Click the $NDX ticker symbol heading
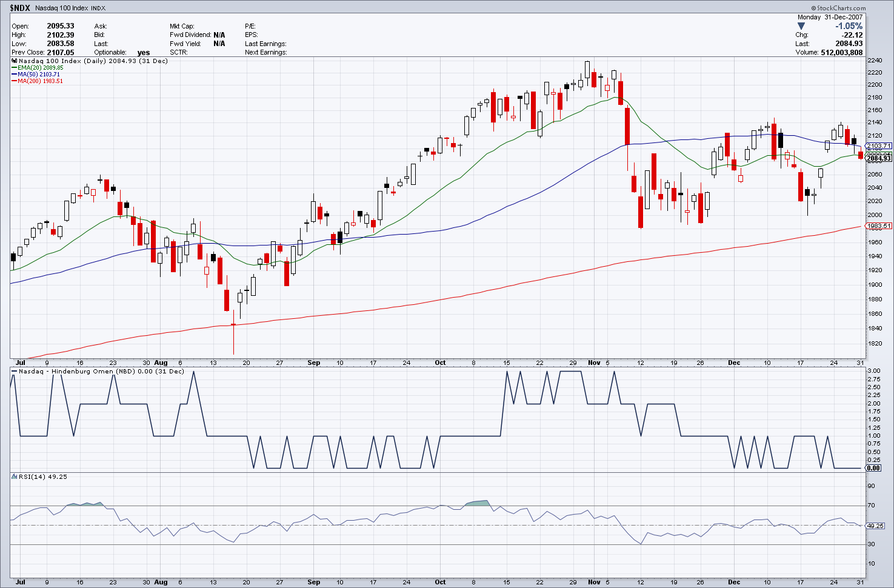 pyautogui.click(x=20, y=8)
